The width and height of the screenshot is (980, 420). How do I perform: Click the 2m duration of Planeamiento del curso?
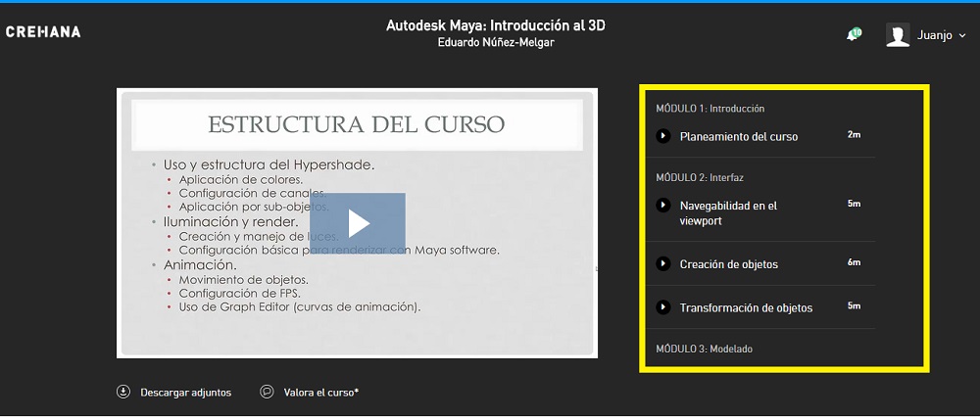point(854,134)
